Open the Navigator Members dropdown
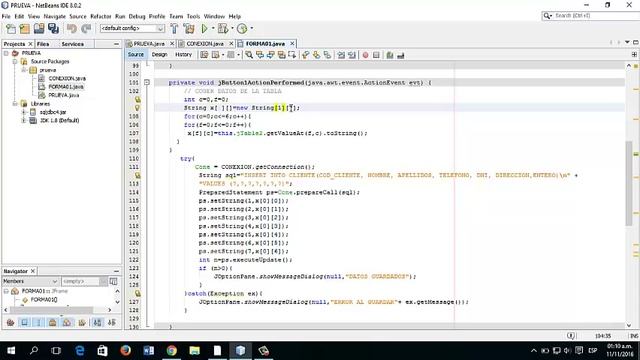 click(31, 281)
